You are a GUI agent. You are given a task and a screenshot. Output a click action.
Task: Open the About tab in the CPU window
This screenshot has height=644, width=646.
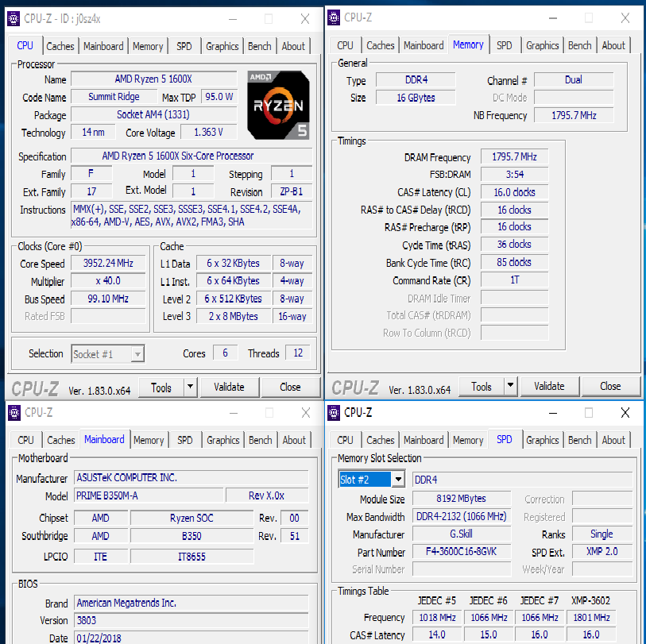293,46
